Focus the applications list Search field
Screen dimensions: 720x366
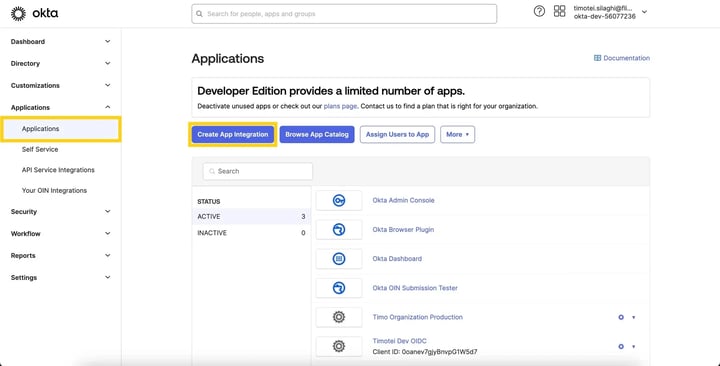click(x=258, y=171)
